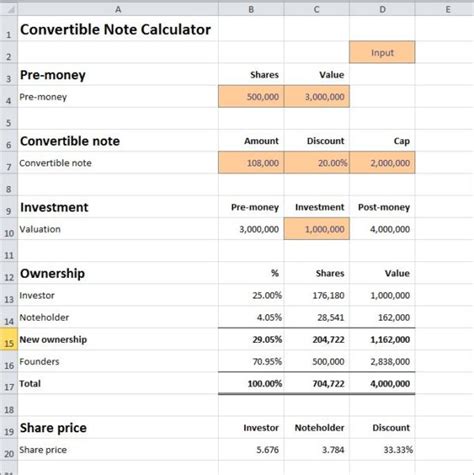This screenshot has height=475, width=474.
Task: Click total shares 704,722
Action: 317,383
